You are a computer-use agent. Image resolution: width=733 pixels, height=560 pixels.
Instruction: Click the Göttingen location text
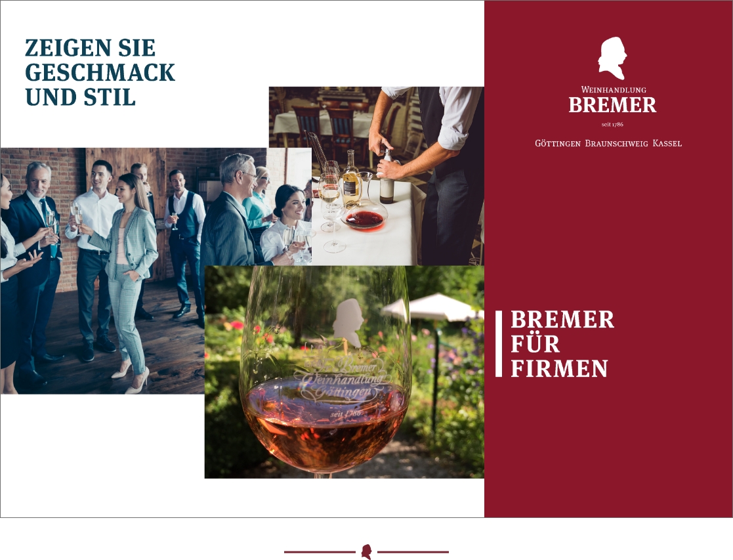pos(558,143)
